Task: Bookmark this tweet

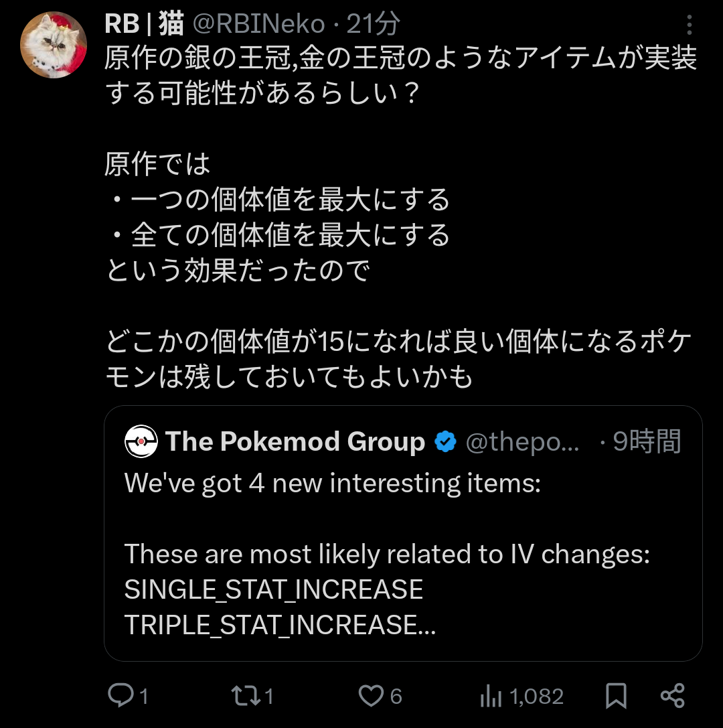Action: click(617, 695)
